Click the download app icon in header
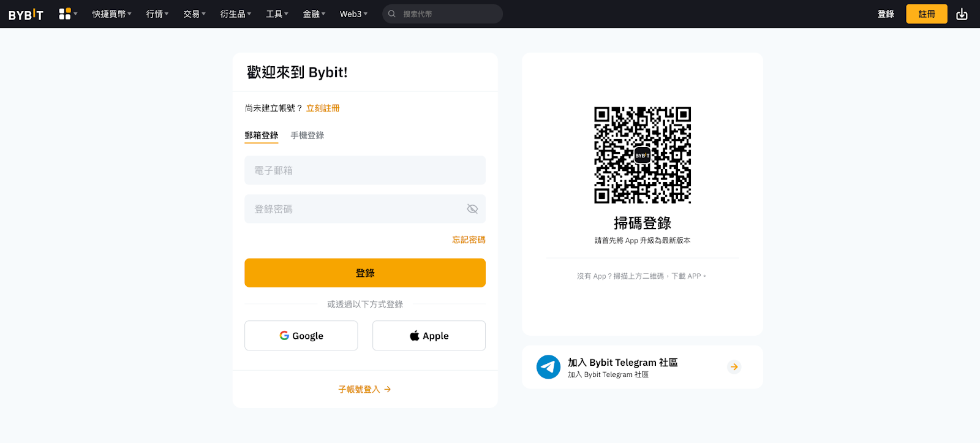The image size is (980, 443). (x=962, y=14)
